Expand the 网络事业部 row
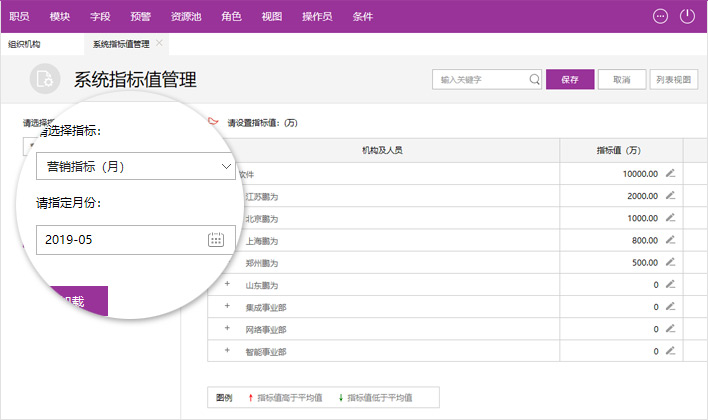The height and width of the screenshot is (420, 708). tap(227, 329)
